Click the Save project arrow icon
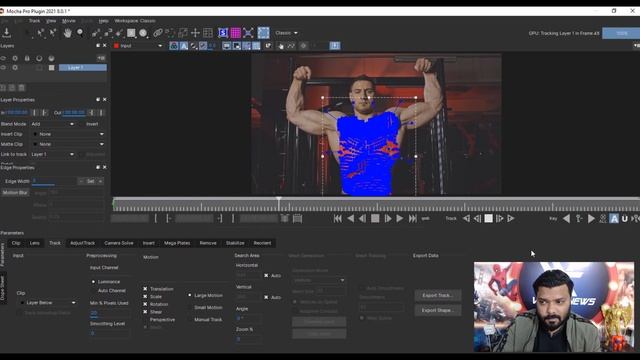 point(7,33)
